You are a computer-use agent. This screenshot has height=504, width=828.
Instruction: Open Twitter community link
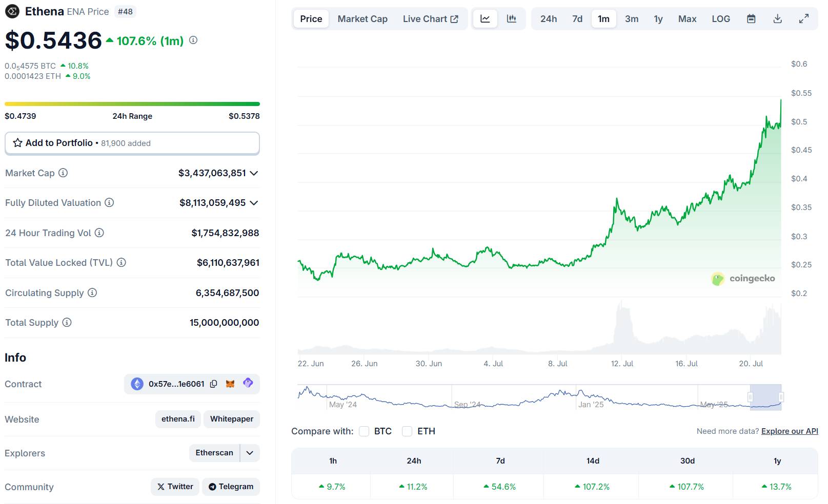point(175,487)
